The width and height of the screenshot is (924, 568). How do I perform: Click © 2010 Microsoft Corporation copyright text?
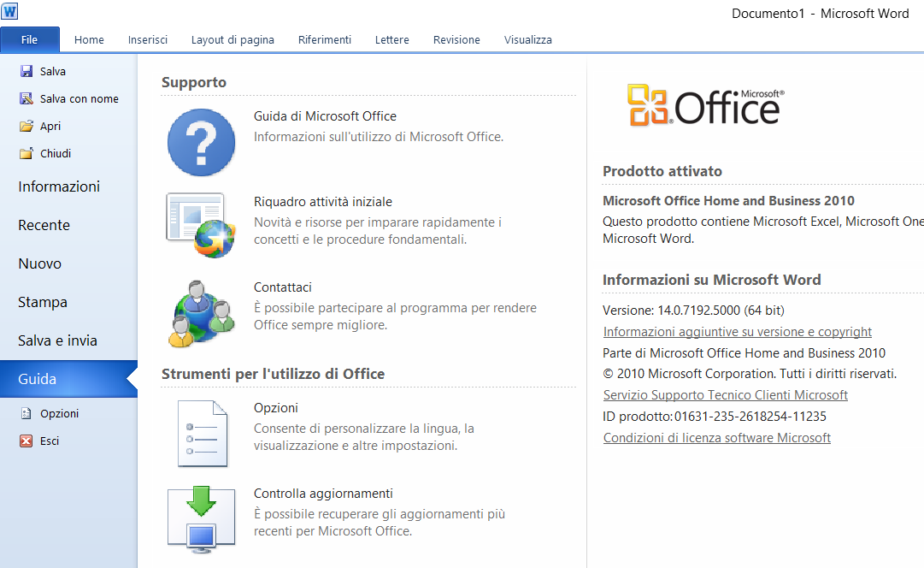(750, 374)
